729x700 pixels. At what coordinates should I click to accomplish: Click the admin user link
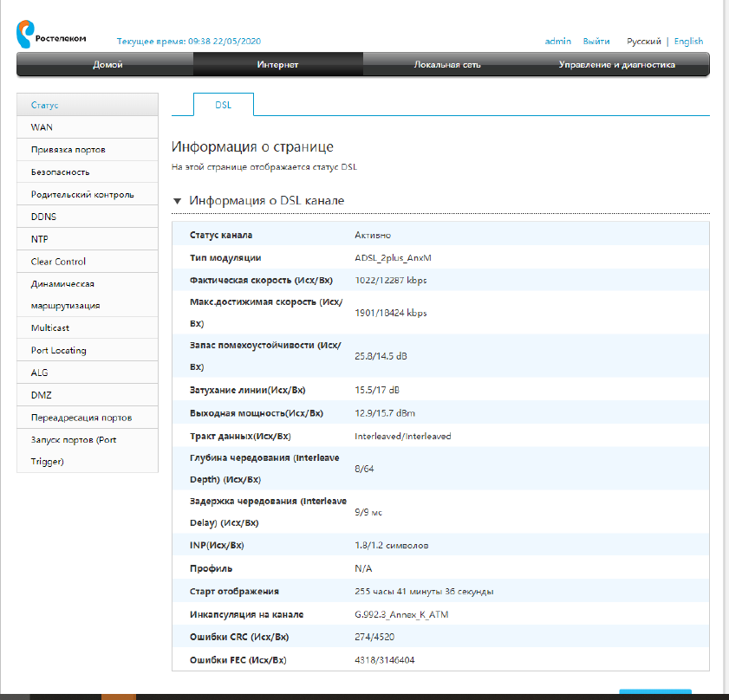pos(557,42)
